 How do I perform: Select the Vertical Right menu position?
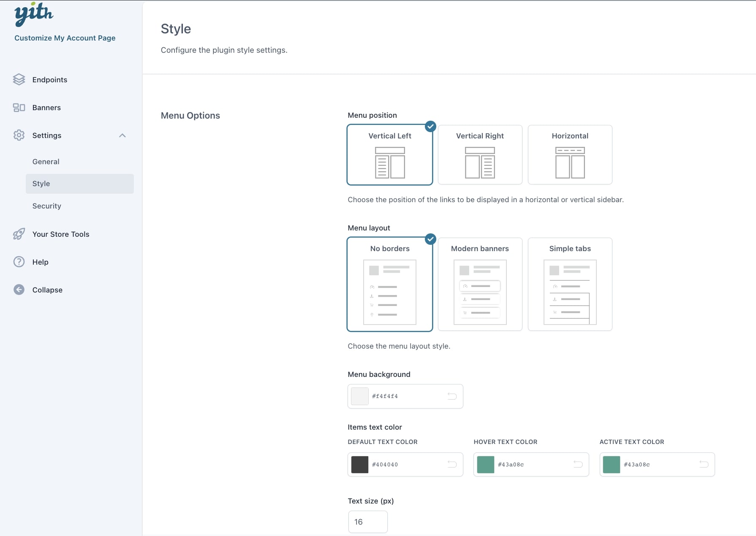[x=480, y=155]
